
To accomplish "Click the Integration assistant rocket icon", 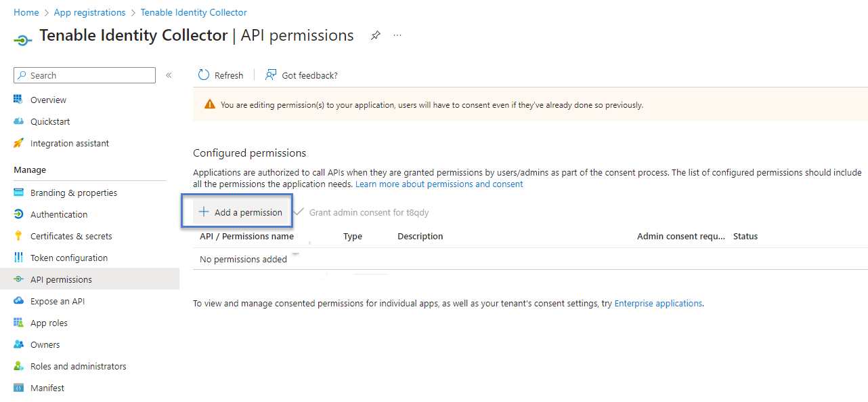I will (18, 143).
